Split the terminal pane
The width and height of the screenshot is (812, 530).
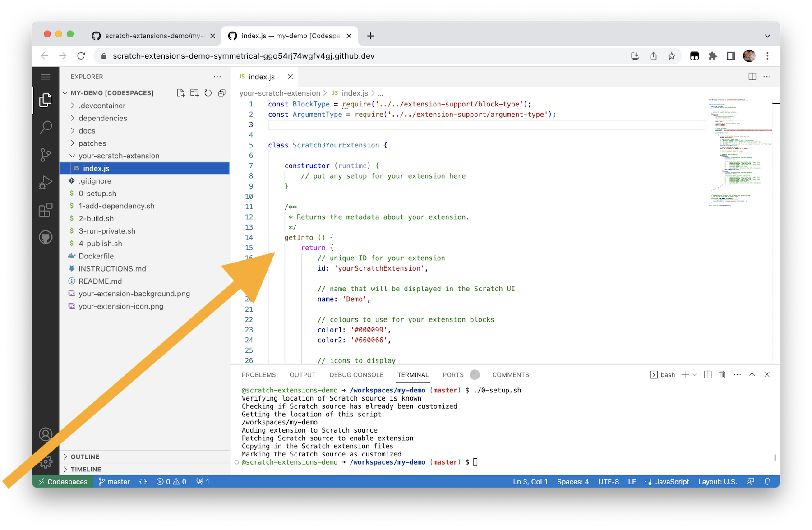[707, 374]
